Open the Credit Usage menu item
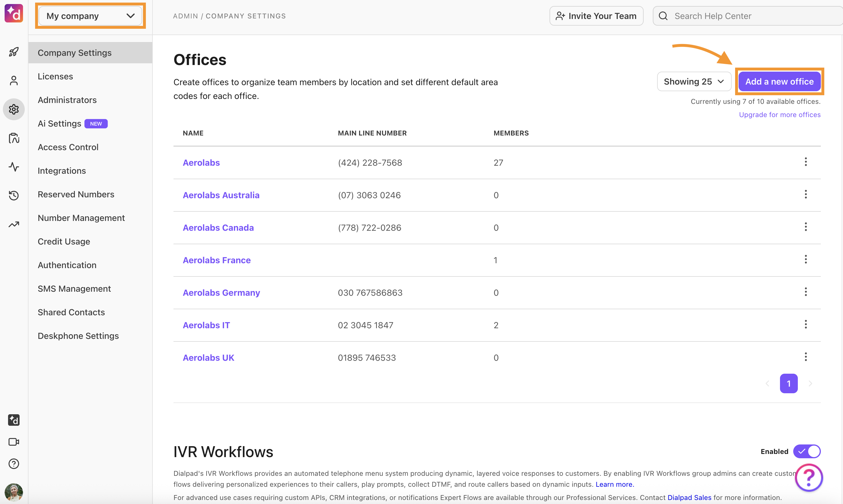The width and height of the screenshot is (843, 504). pos(90,241)
